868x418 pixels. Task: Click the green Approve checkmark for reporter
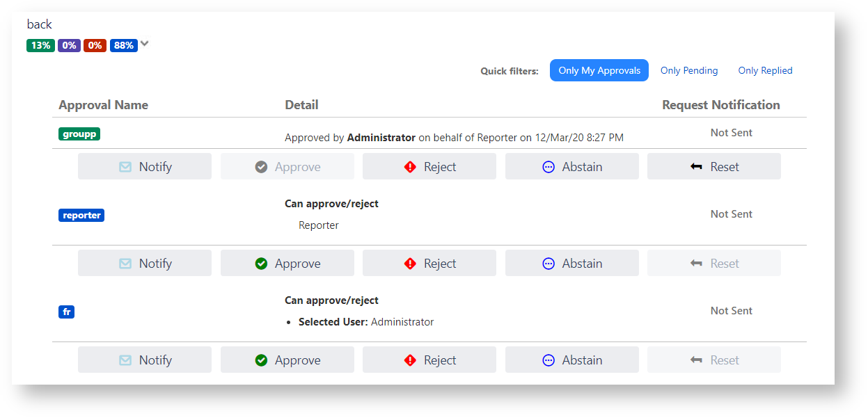[261, 264]
